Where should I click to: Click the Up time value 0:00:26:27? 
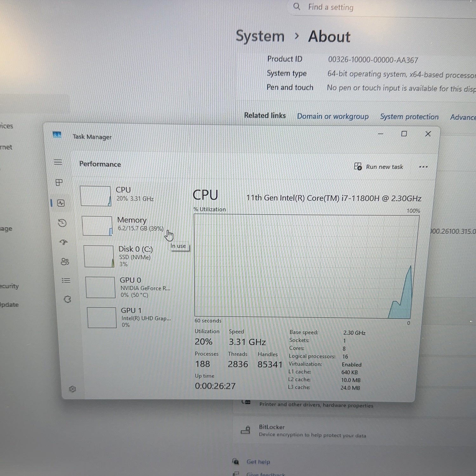(215, 386)
